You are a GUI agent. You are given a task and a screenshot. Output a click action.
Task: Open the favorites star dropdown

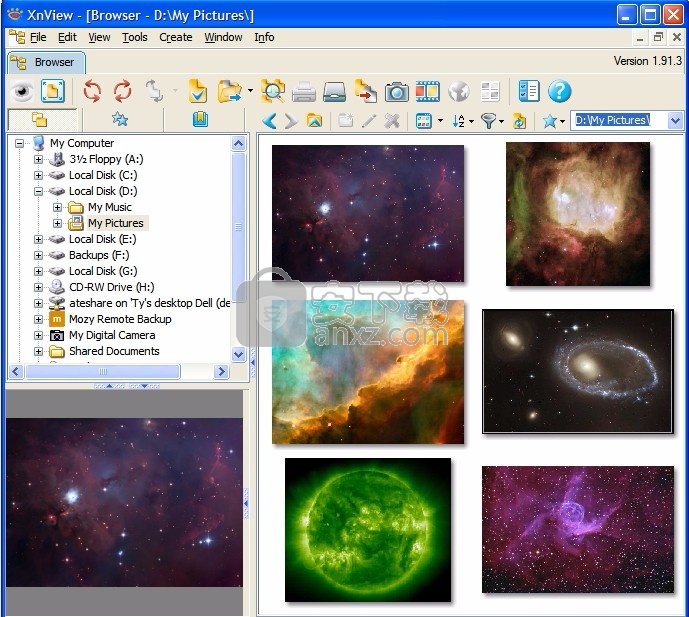(x=562, y=121)
